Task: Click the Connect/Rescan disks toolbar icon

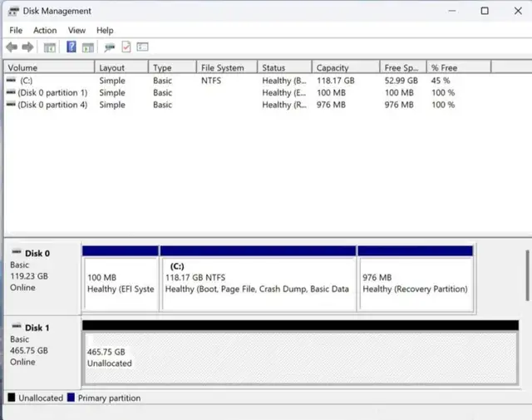Action: (x=109, y=47)
